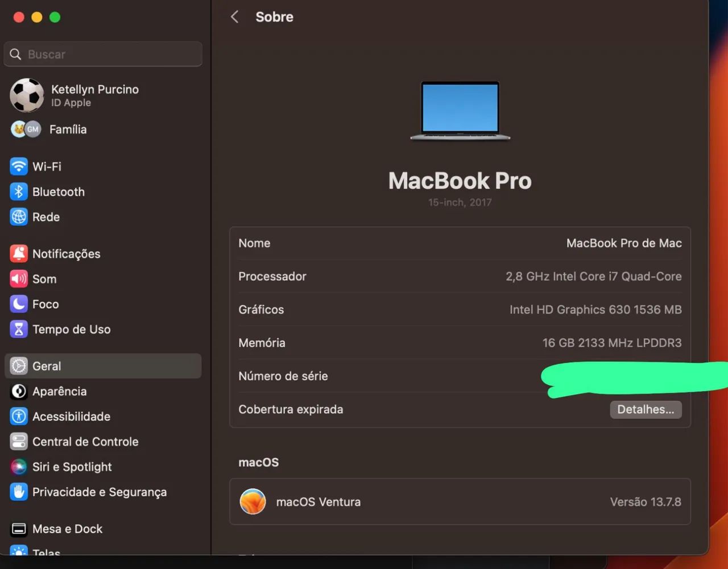The image size is (728, 569).
Task: Select Geral label in sidebar
Action: (x=47, y=366)
